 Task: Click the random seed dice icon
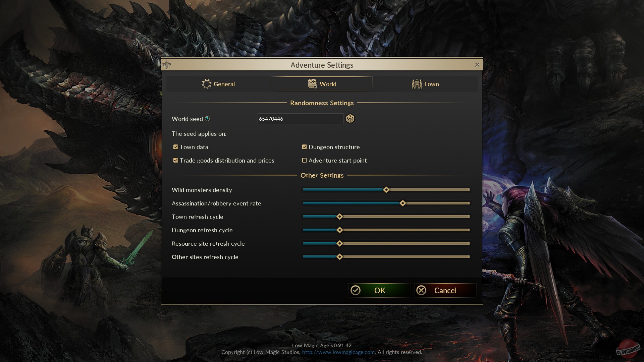click(x=350, y=119)
